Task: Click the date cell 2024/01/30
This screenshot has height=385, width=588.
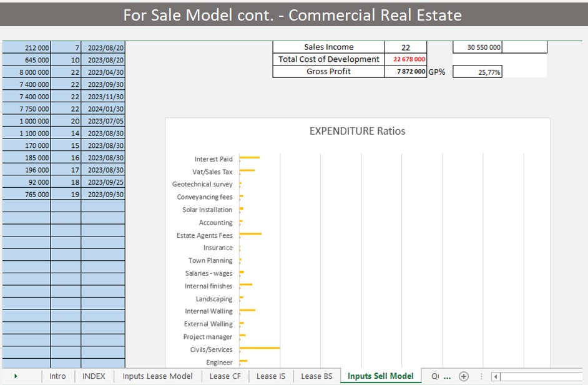Action: (x=103, y=109)
